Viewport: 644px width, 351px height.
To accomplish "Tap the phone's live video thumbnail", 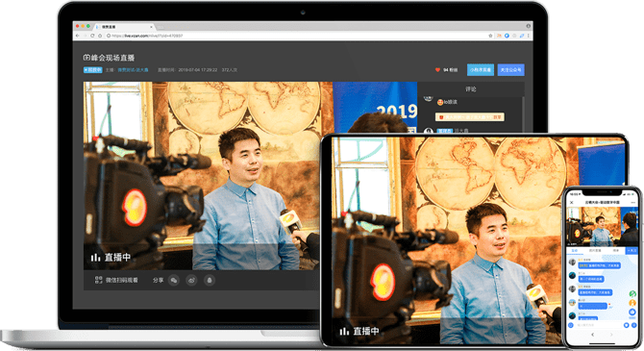I will [602, 226].
